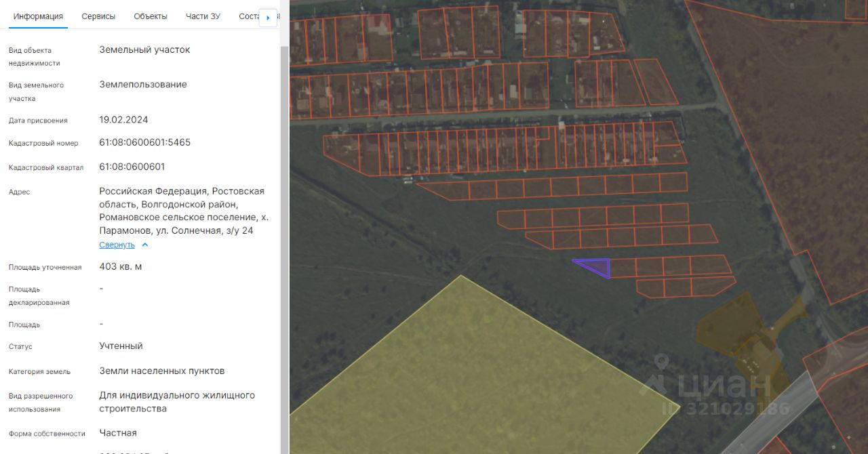Image resolution: width=868 pixels, height=454 pixels.
Task: Select the status value Учтенный
Action: tap(121, 346)
